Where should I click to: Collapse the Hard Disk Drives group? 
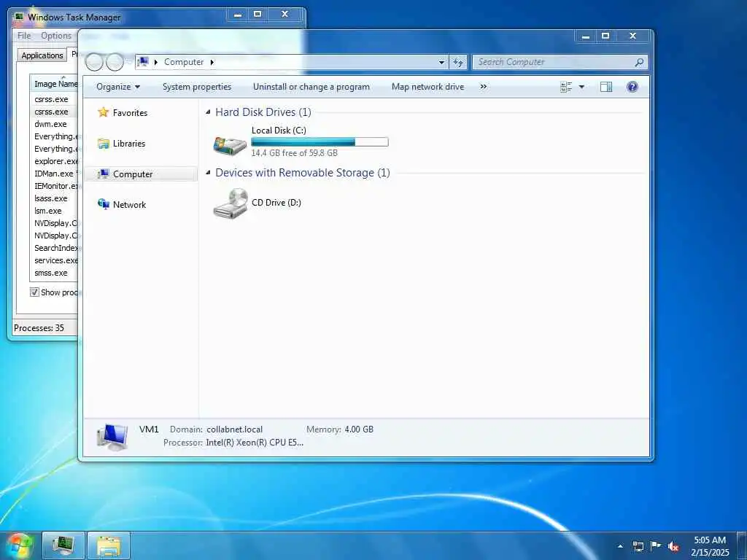click(208, 112)
